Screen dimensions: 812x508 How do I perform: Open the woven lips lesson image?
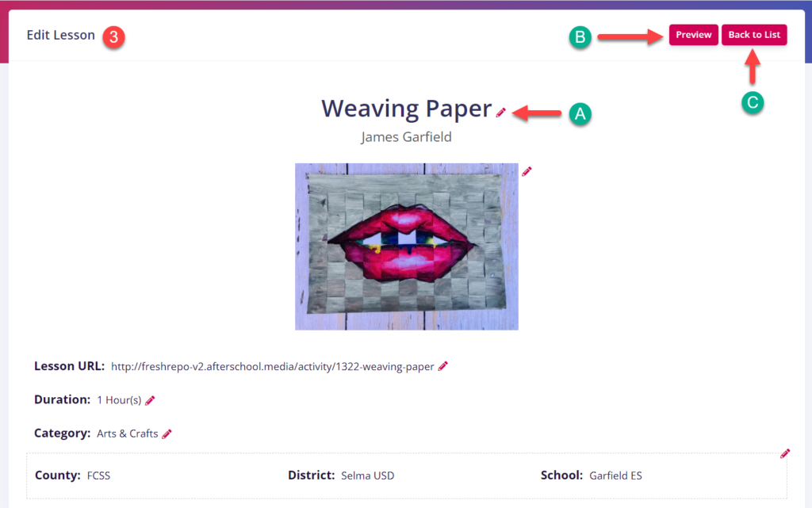(x=407, y=246)
